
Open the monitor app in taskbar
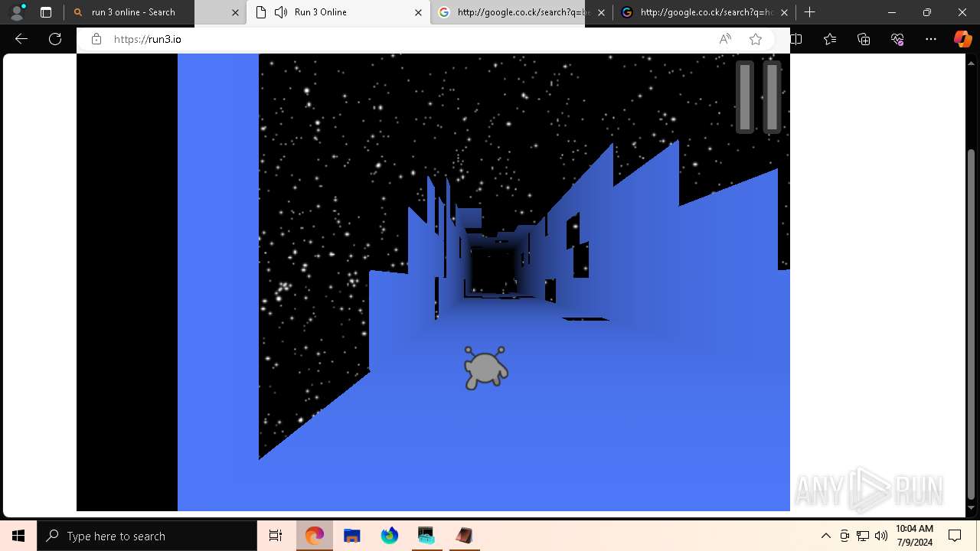click(x=426, y=536)
